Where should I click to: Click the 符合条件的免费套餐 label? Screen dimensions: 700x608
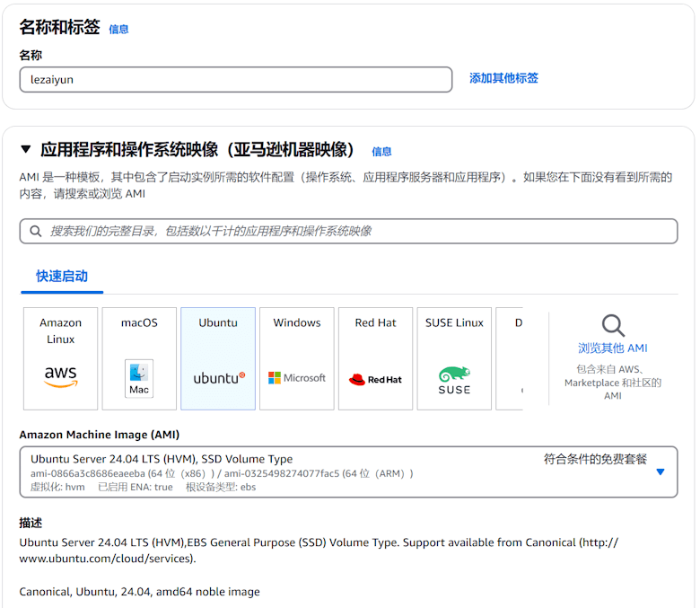[x=595, y=459]
